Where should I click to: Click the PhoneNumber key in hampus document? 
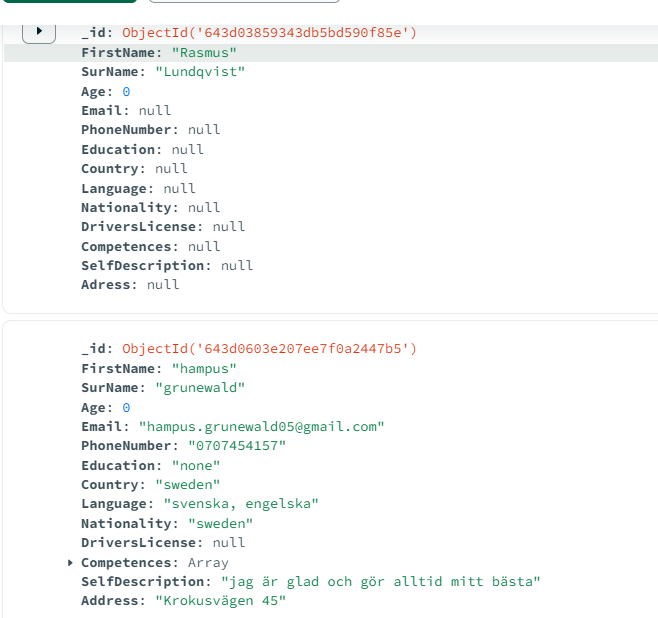(126, 446)
